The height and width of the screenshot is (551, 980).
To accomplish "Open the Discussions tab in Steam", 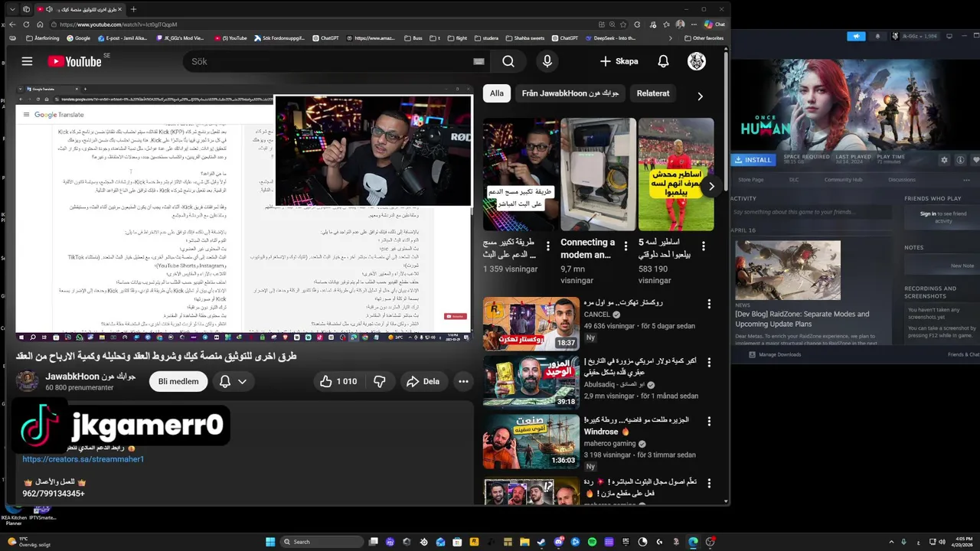I will (x=901, y=180).
